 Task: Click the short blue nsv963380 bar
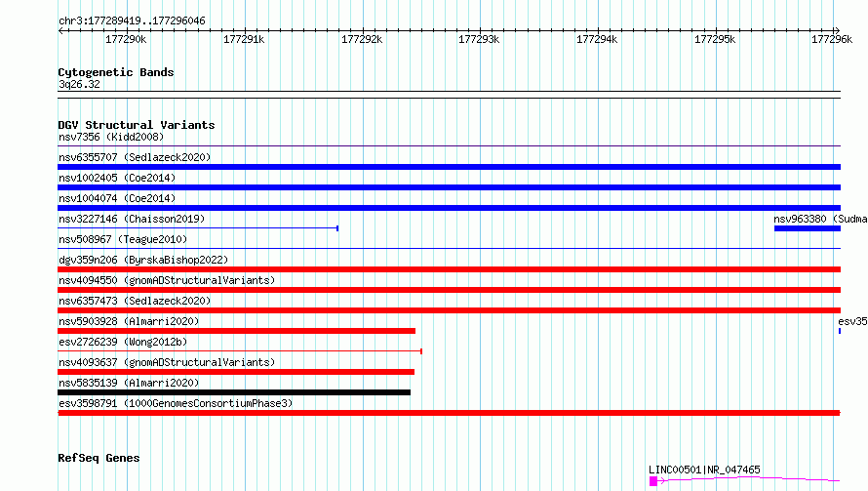click(x=808, y=228)
